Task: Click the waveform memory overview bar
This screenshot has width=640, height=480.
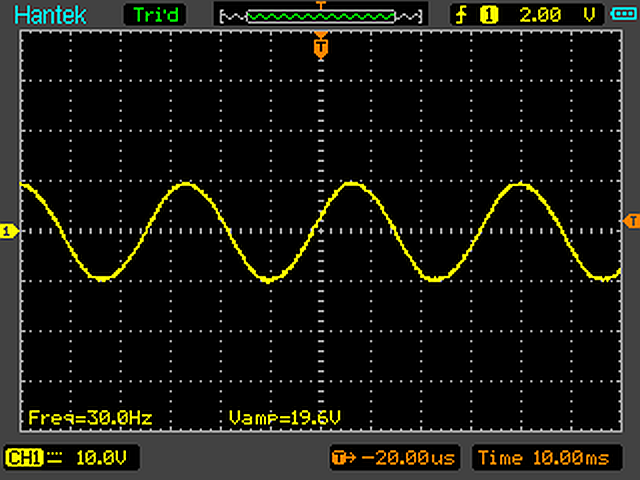Action: pos(321,16)
